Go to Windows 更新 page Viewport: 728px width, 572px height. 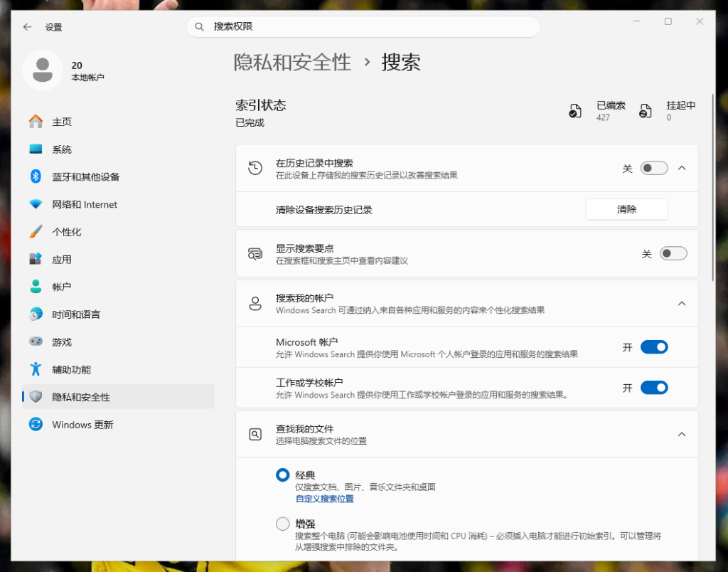(119, 424)
